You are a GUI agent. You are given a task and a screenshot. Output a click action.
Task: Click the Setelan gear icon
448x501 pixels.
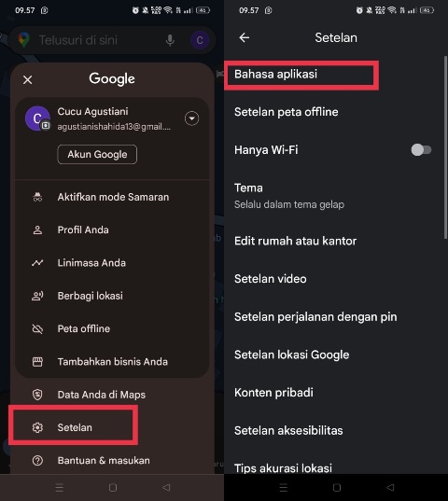(37, 427)
